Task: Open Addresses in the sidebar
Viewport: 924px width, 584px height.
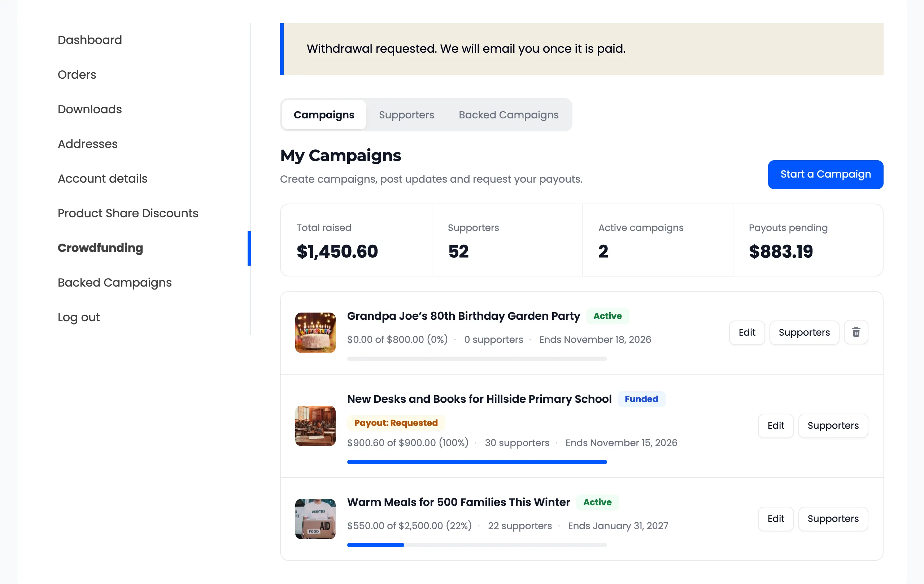Action: point(87,144)
